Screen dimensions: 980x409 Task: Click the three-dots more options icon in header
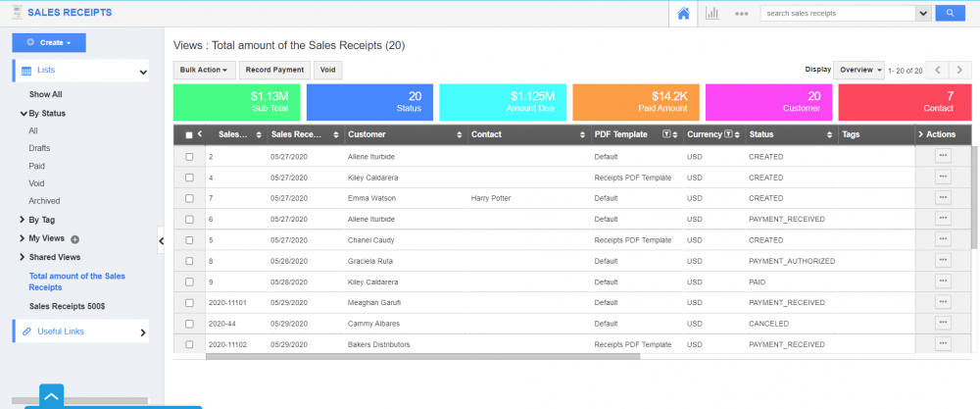coord(741,14)
